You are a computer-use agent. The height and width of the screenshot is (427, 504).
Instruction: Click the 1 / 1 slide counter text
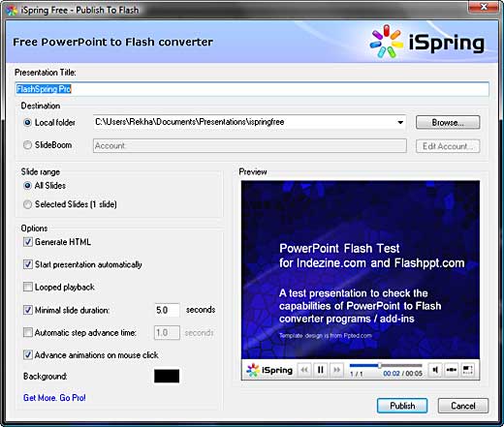[356, 374]
